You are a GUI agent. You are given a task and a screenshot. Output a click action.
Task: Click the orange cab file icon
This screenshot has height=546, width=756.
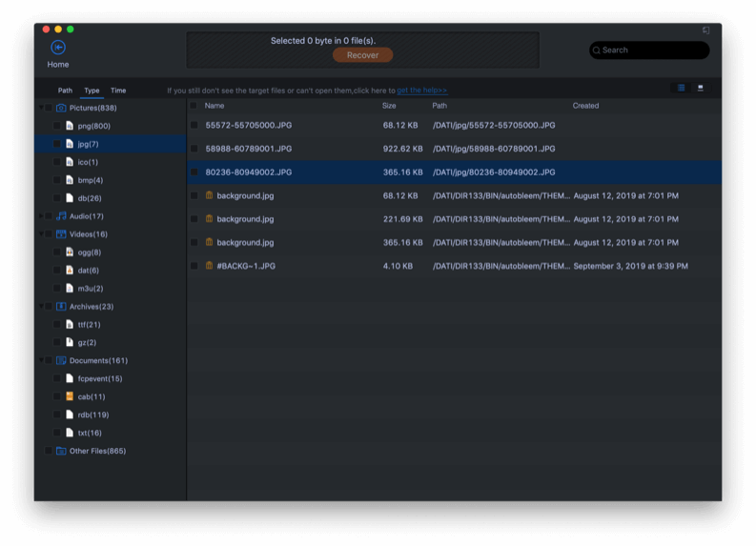point(70,396)
